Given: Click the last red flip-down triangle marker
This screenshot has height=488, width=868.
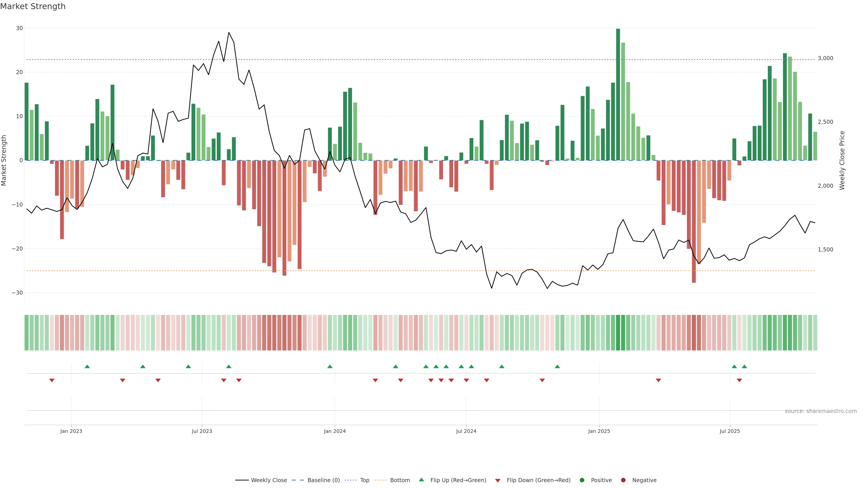Looking at the screenshot, I should [739, 380].
